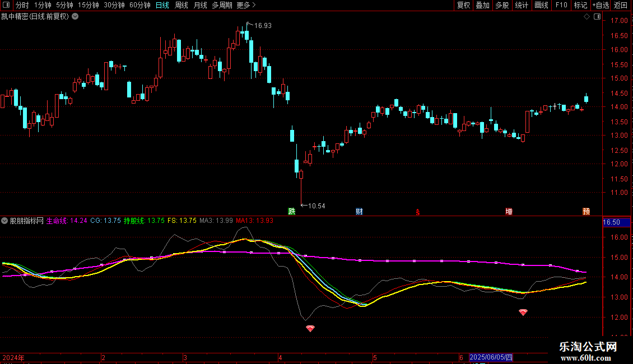Switch to 分时 intraday view
The height and width of the screenshot is (364, 633).
pyautogui.click(x=22, y=5)
